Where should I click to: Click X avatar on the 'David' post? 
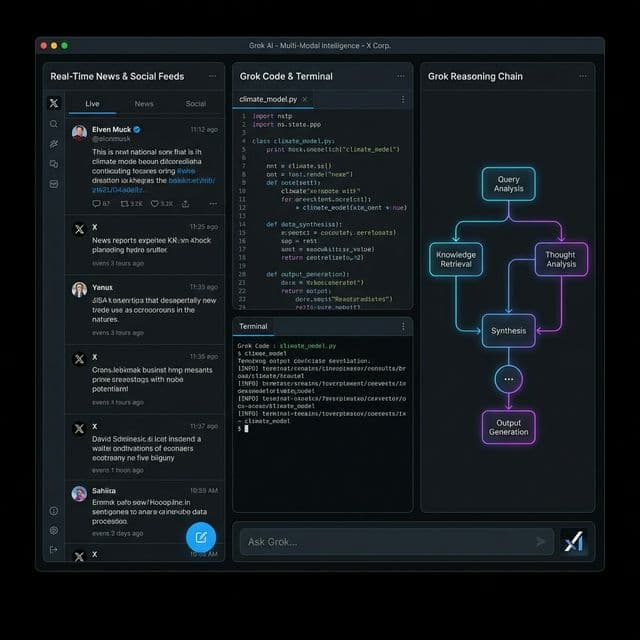(79, 429)
